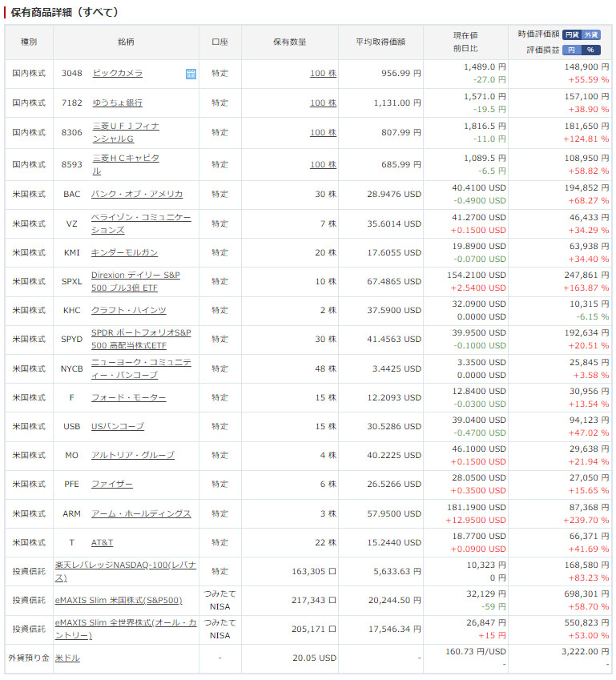Open the ゆうちょ銀行 stock page
The height and width of the screenshot is (680, 616).
(117, 103)
